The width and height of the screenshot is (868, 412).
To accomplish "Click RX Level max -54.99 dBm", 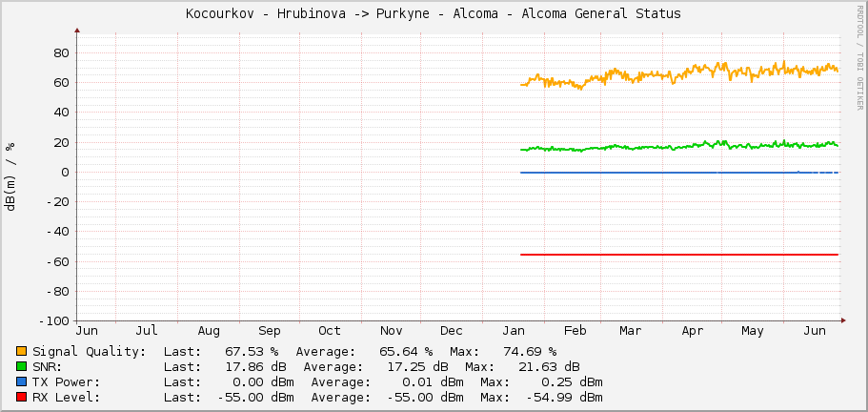I will click(x=564, y=397).
